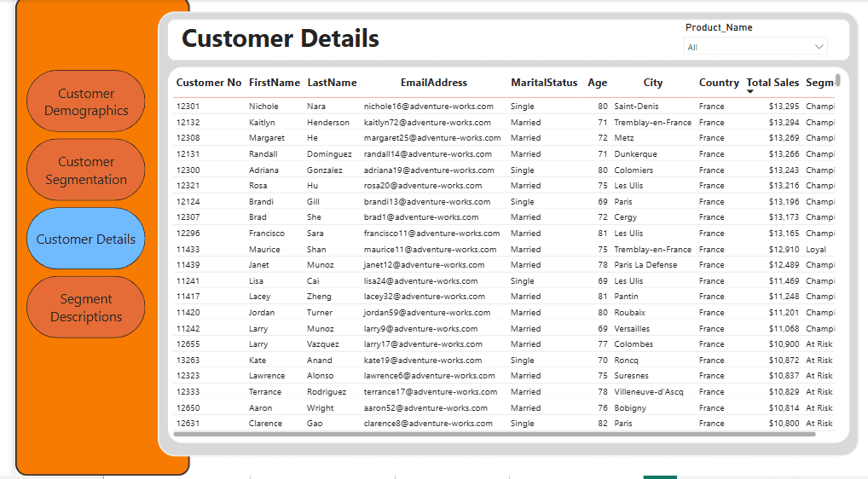Expand the Product_Name dropdown
Screen dimensions: 868x479
click(x=755, y=47)
